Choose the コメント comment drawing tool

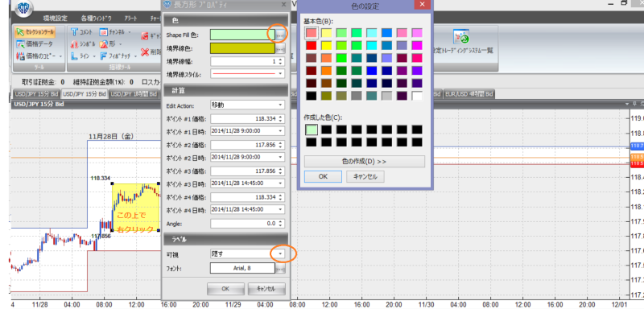point(82,31)
